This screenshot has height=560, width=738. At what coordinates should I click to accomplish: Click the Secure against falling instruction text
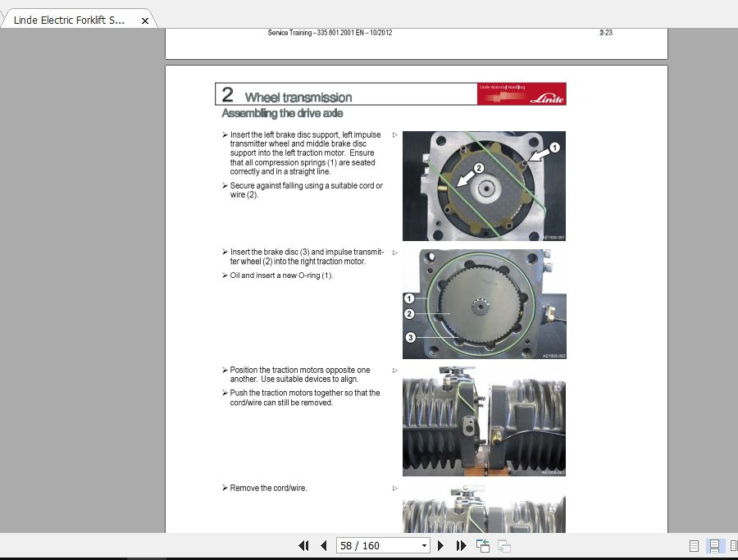pyautogui.click(x=307, y=190)
